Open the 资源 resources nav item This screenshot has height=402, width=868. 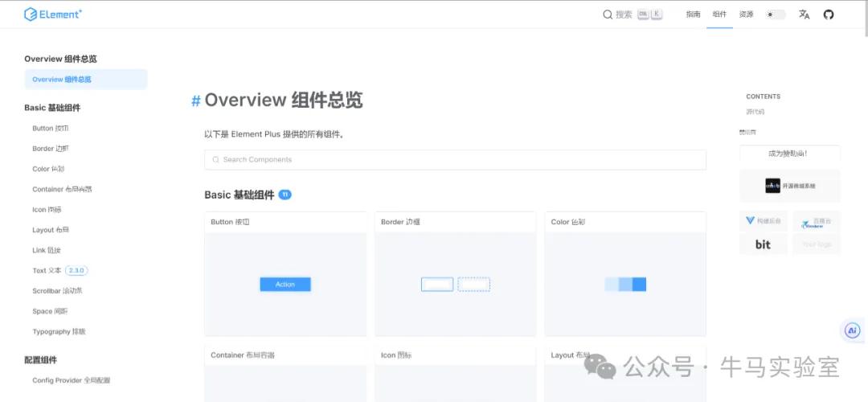(746, 14)
